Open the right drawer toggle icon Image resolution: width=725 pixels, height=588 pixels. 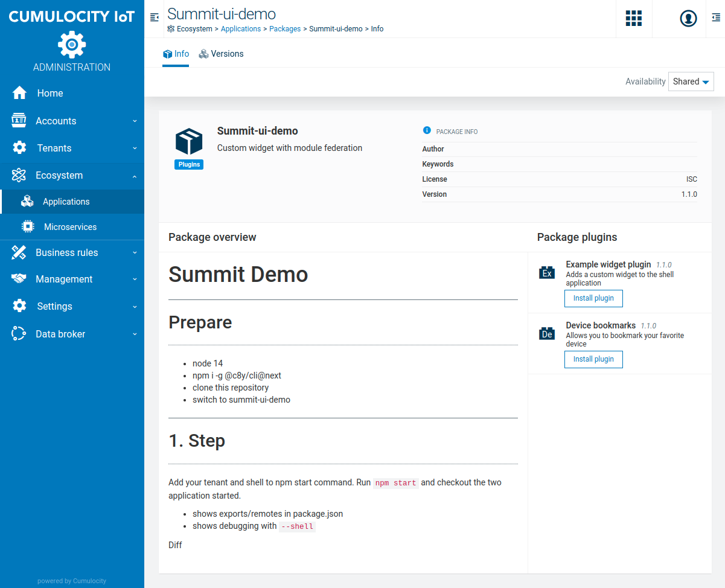click(715, 19)
